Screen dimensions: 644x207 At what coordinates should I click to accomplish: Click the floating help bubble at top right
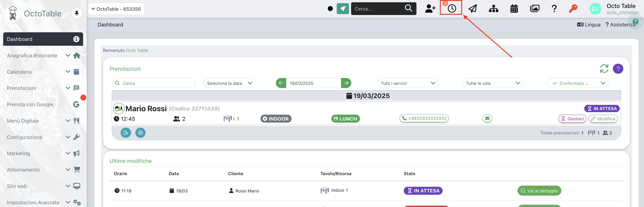click(x=635, y=22)
